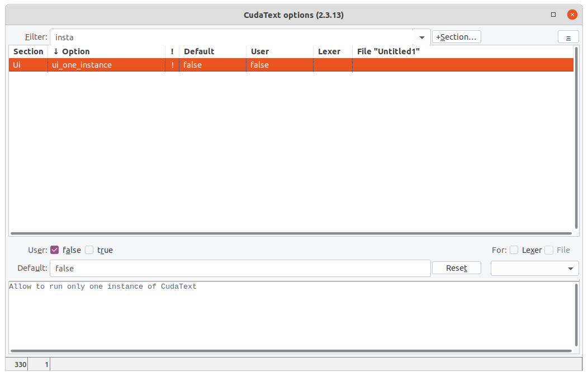Focus the Filter input containing 'insta'
Image resolution: width=588 pixels, height=376 pixels.
pos(232,37)
